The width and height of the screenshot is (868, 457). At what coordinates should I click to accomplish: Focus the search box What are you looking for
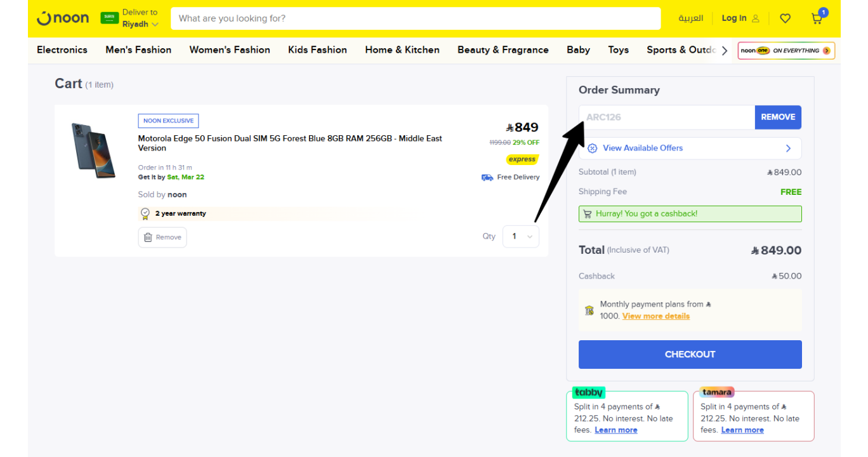coord(416,18)
